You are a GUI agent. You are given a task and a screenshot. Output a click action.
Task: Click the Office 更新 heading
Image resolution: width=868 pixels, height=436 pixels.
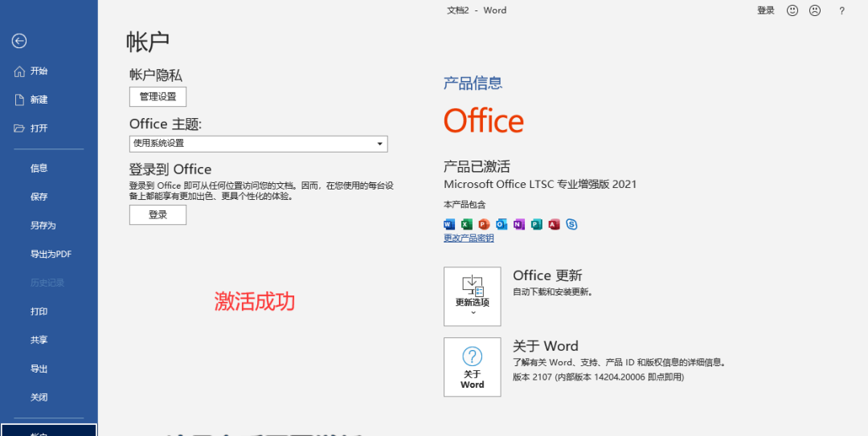(x=547, y=275)
